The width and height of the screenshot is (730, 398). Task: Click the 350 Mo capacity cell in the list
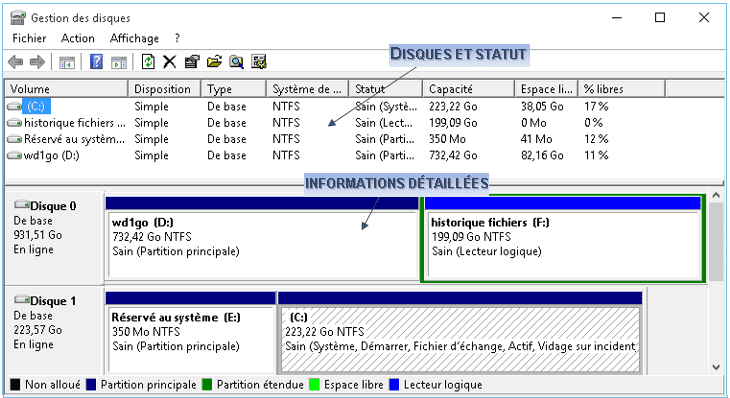[x=447, y=139]
